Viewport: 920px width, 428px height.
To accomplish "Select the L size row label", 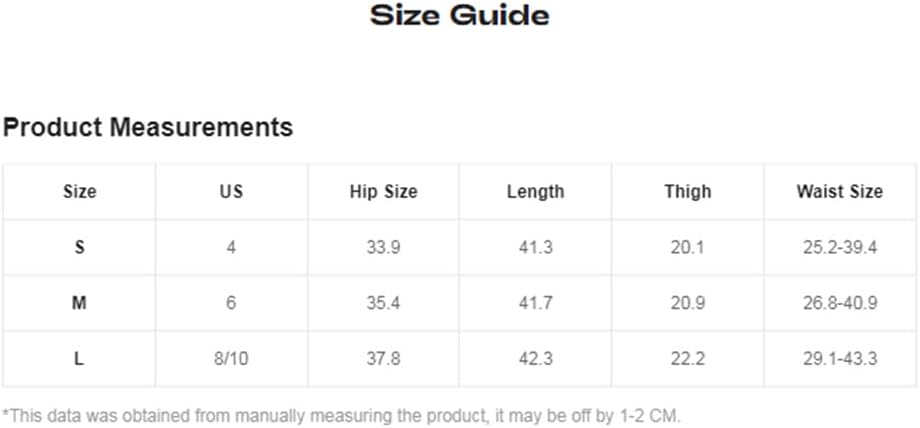I will point(79,359).
